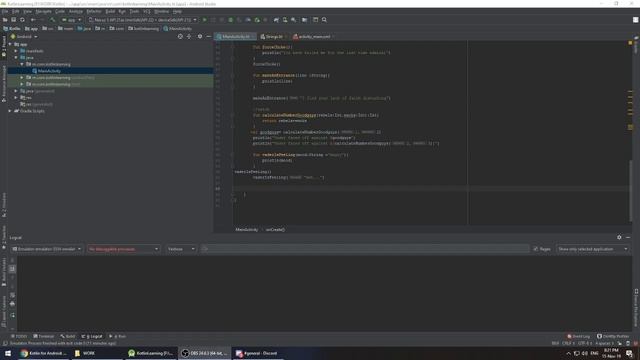
Task: Click the Sync/refresh toolbar icon
Action: pos(22,20)
